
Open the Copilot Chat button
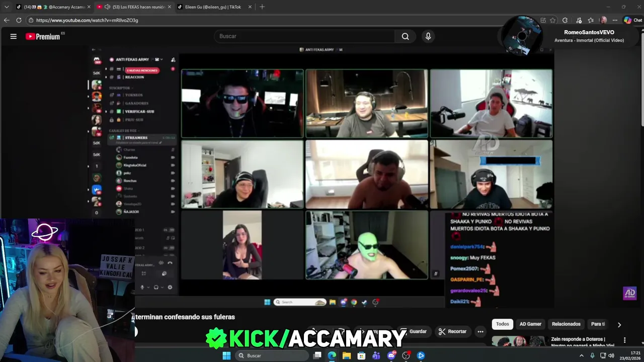633,20
